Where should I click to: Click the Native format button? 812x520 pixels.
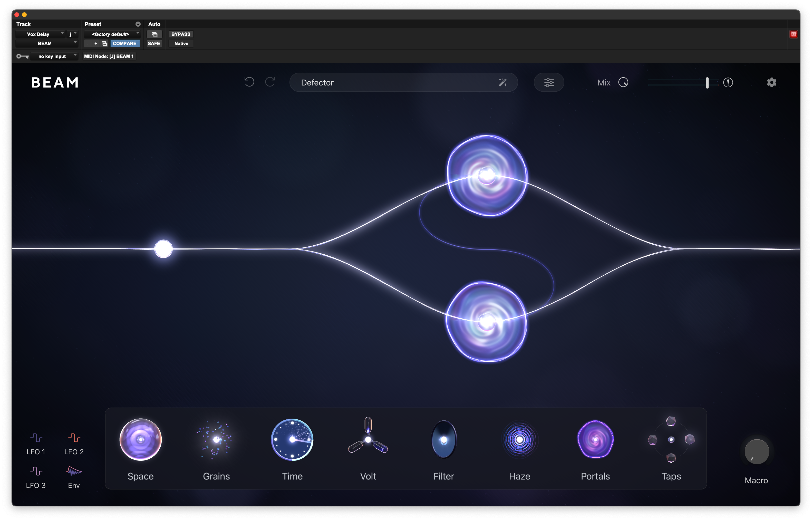[x=181, y=44]
